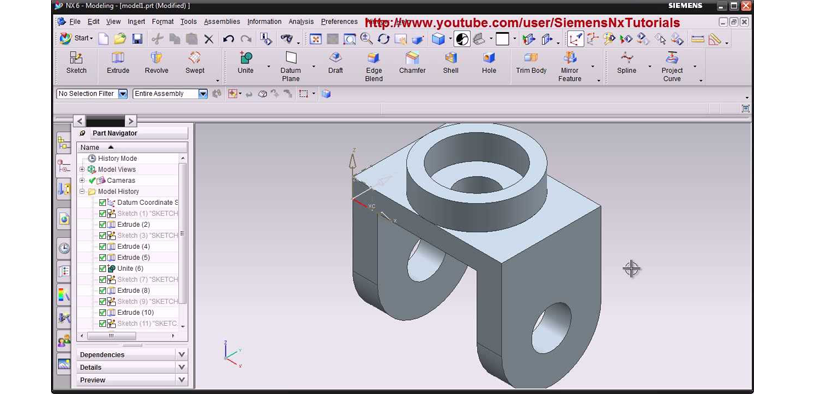
Task: Open the Assemblies menu
Action: (x=222, y=22)
